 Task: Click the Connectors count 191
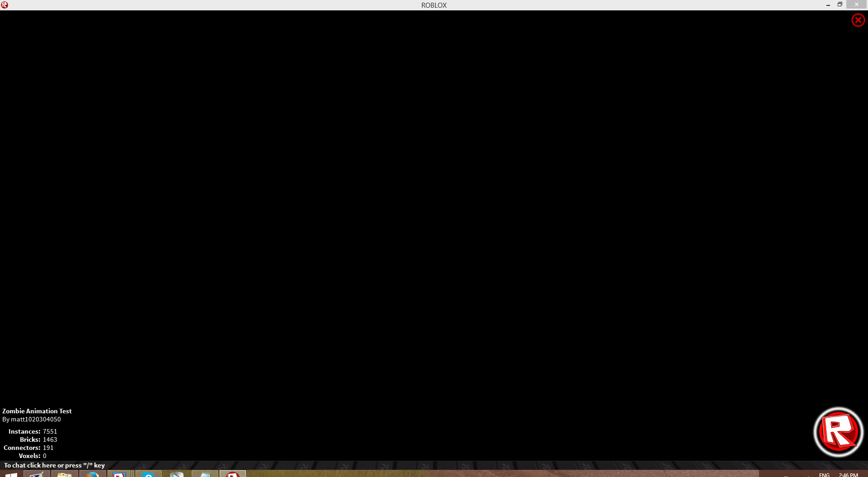click(x=48, y=448)
